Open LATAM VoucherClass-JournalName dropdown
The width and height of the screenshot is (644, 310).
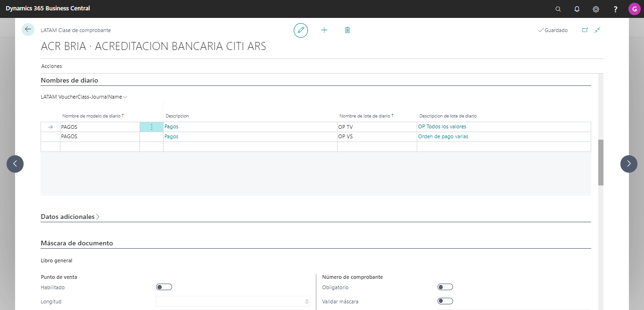[84, 97]
